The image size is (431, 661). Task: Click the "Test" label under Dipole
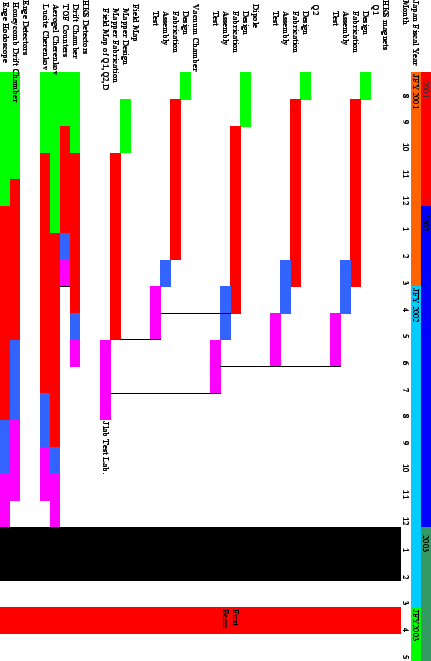tap(216, 18)
